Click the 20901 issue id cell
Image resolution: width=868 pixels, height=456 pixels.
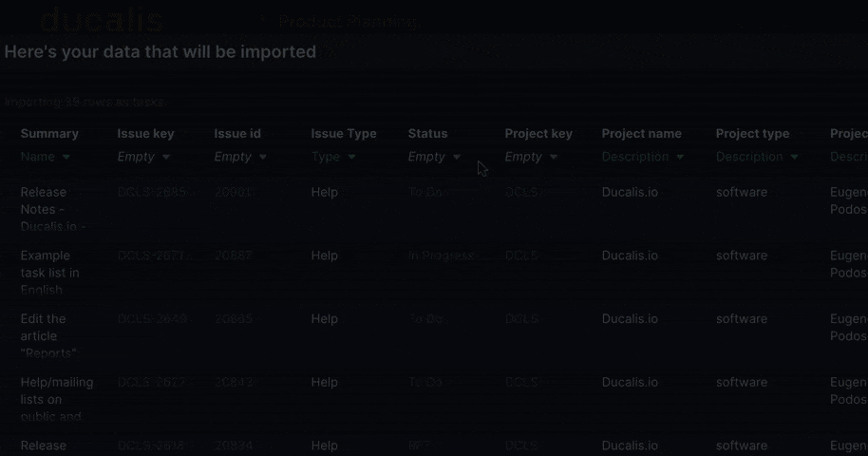(234, 192)
